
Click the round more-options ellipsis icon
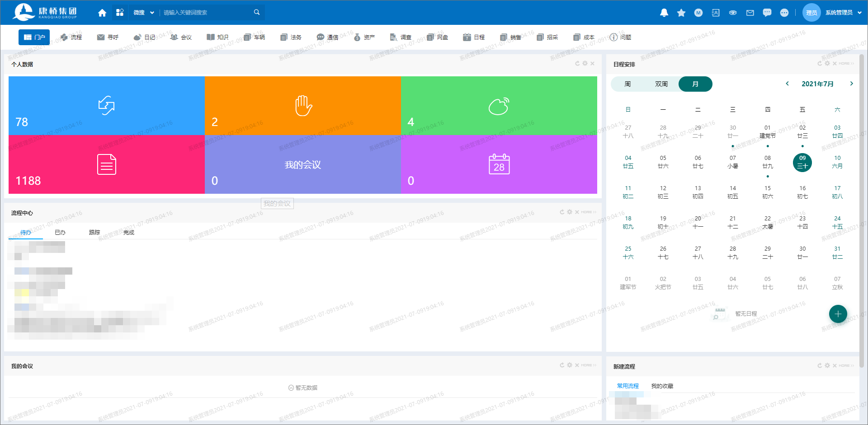click(x=784, y=13)
